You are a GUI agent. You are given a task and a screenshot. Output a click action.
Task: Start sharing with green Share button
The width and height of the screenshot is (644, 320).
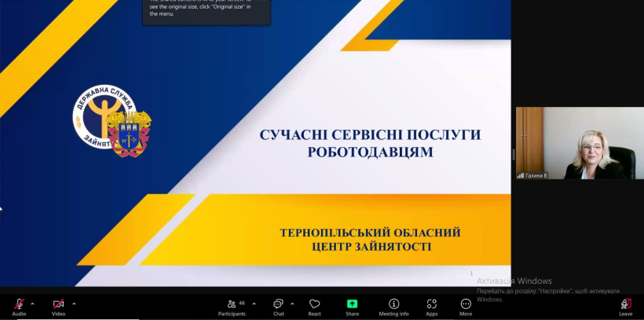[352, 307]
